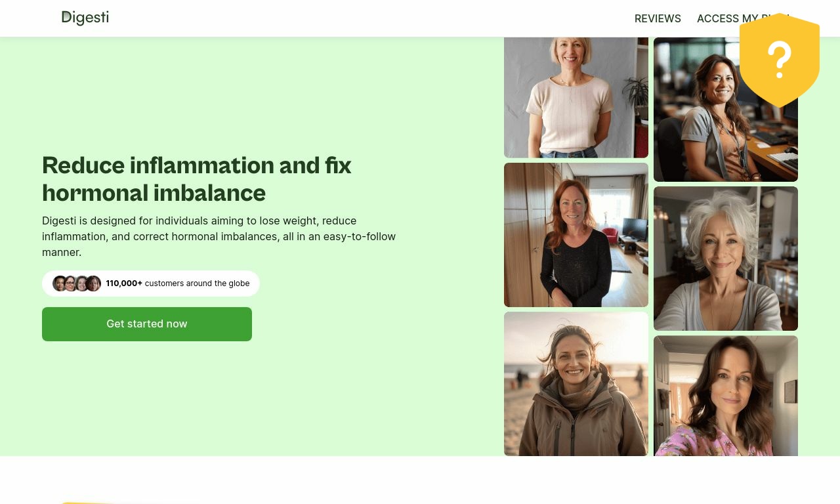Image resolution: width=840 pixels, height=504 pixels.
Task: Open photo of red-haired woman in black sweater
Action: coord(576,235)
